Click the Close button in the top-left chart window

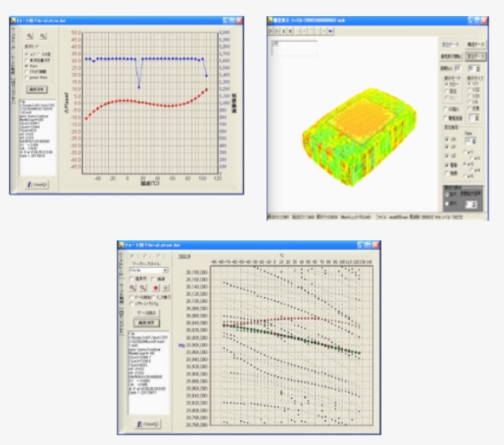(x=37, y=185)
